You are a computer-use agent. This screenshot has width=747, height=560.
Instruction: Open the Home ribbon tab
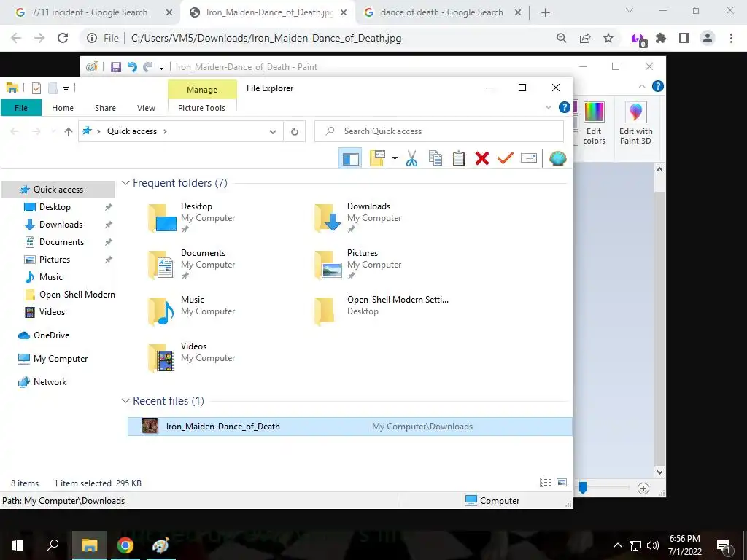point(63,108)
